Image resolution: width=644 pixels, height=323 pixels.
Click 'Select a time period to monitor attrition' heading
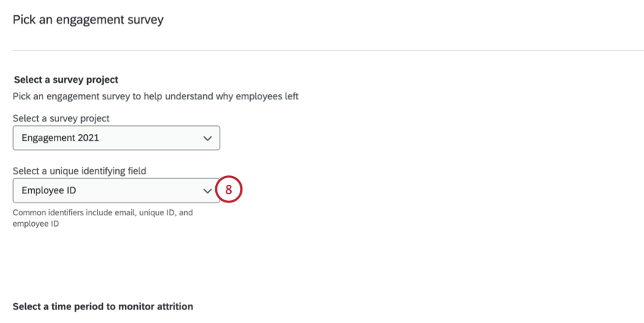point(103,306)
